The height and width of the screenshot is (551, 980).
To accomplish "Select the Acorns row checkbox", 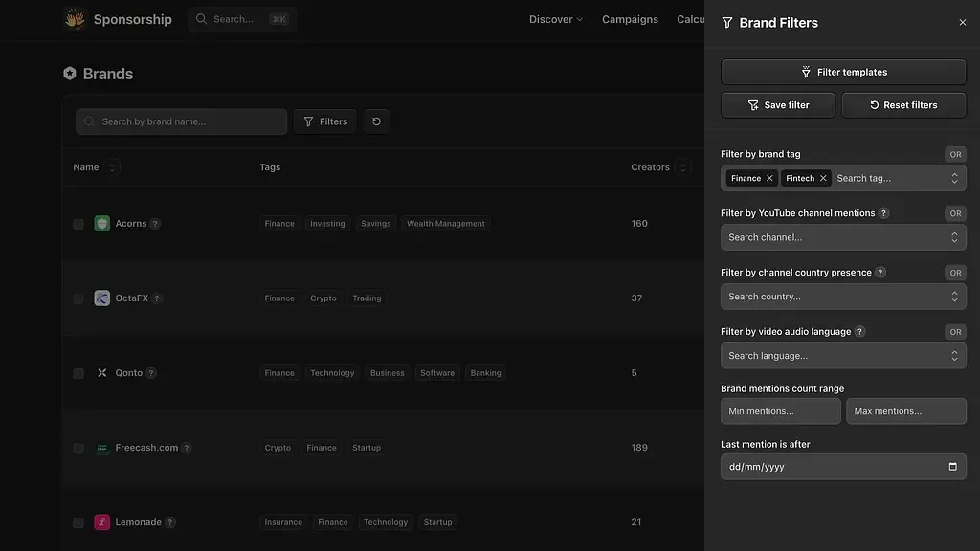I will [78, 224].
